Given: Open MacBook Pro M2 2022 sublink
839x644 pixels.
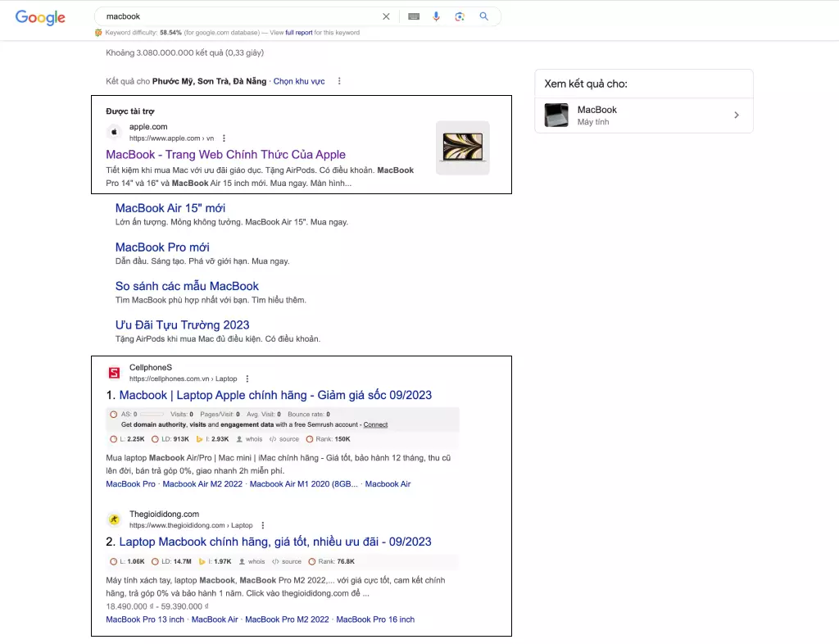Looking at the screenshot, I should click(x=287, y=619).
